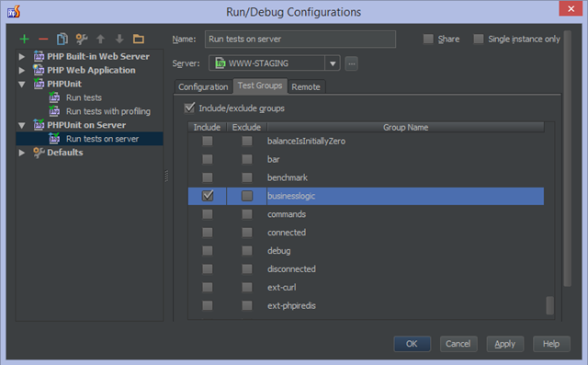Image resolution: width=588 pixels, height=365 pixels.
Task: Check Exclude for businesslogic group
Action: pyautogui.click(x=247, y=196)
